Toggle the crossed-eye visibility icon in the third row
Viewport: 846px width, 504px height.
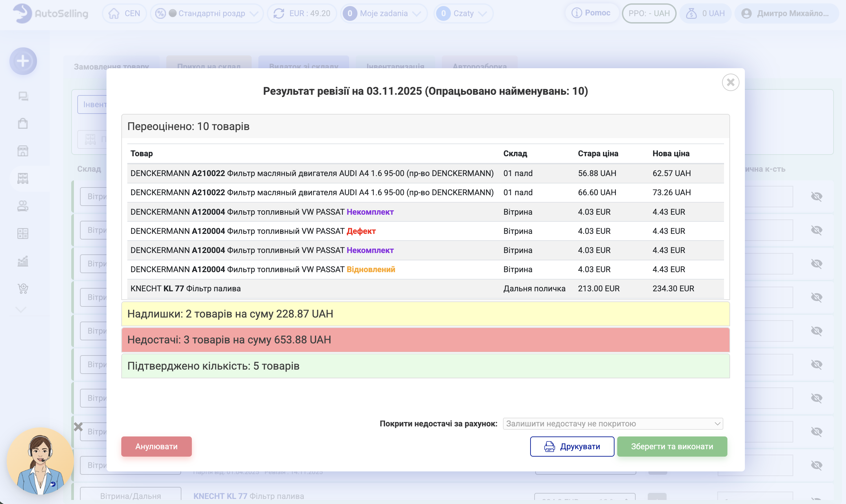[816, 264]
